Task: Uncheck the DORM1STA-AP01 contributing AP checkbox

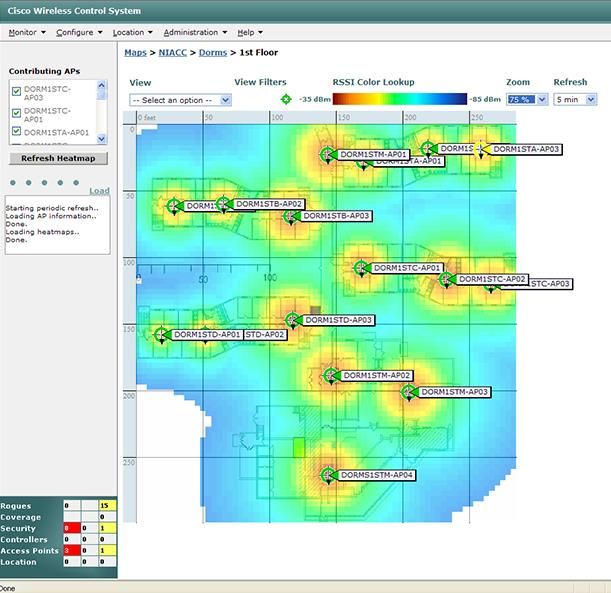Action: (16, 131)
